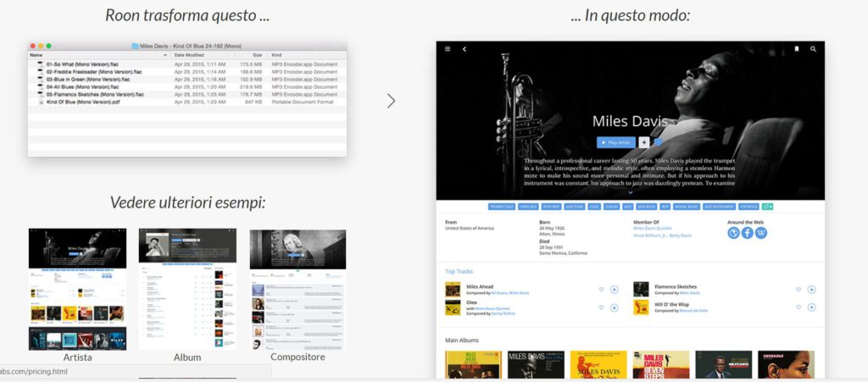Favorite the Oleo track heart
This screenshot has width=868, height=382.
pyautogui.click(x=601, y=307)
